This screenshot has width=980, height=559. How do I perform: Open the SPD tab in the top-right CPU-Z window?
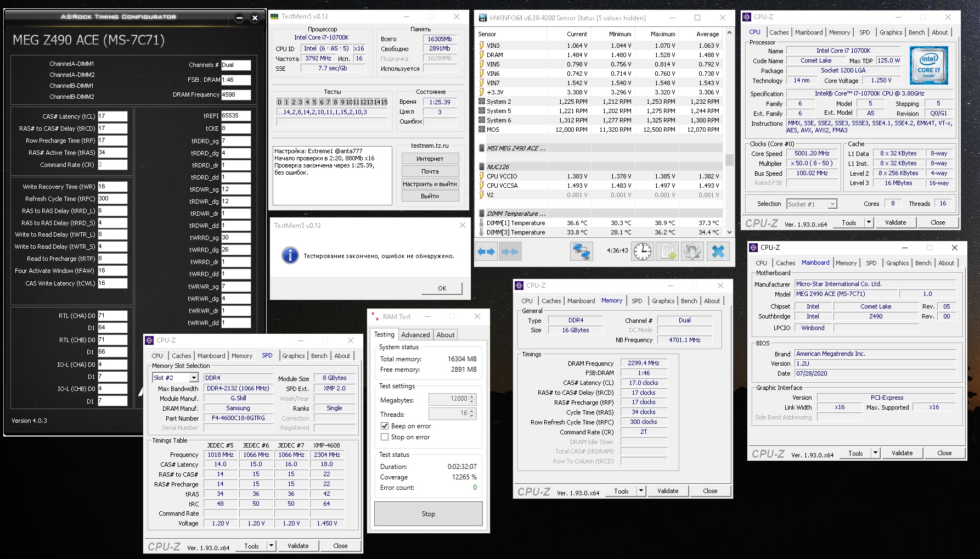pos(865,32)
